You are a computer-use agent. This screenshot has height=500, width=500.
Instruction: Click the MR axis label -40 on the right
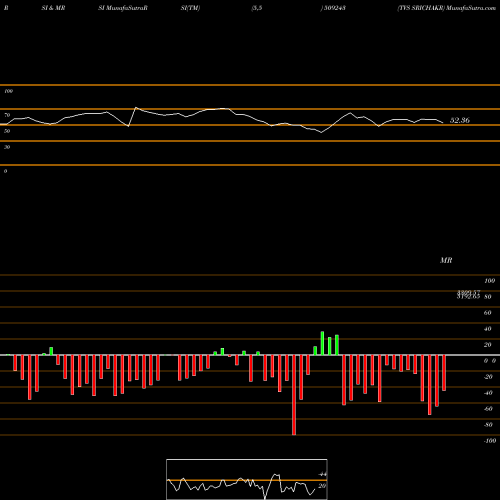point(488,393)
